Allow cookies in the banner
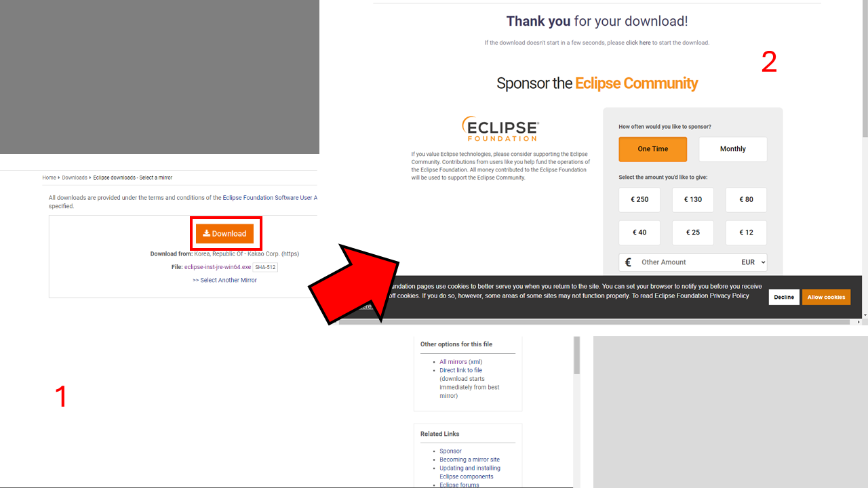This screenshot has height=488, width=868. click(x=826, y=297)
